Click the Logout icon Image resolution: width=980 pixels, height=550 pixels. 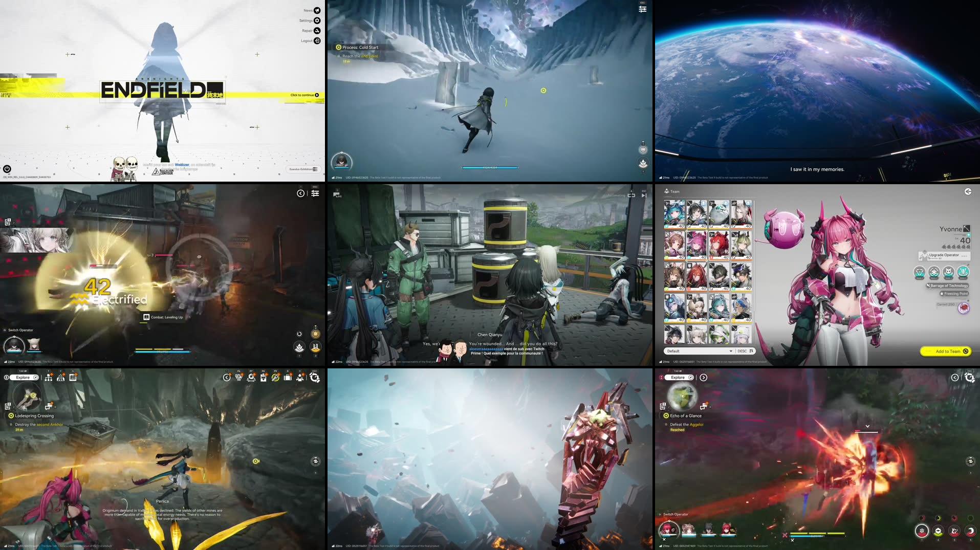316,40
